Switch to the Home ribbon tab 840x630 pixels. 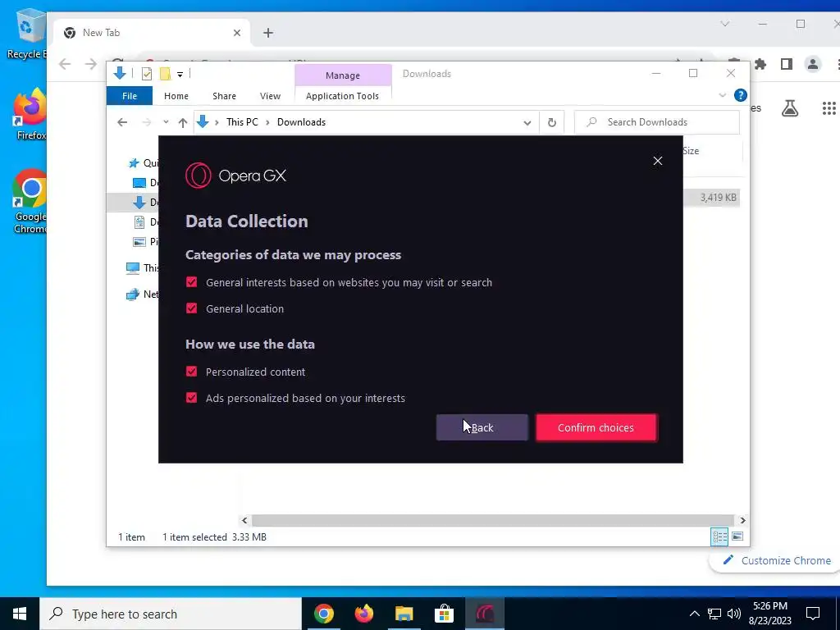pos(176,96)
